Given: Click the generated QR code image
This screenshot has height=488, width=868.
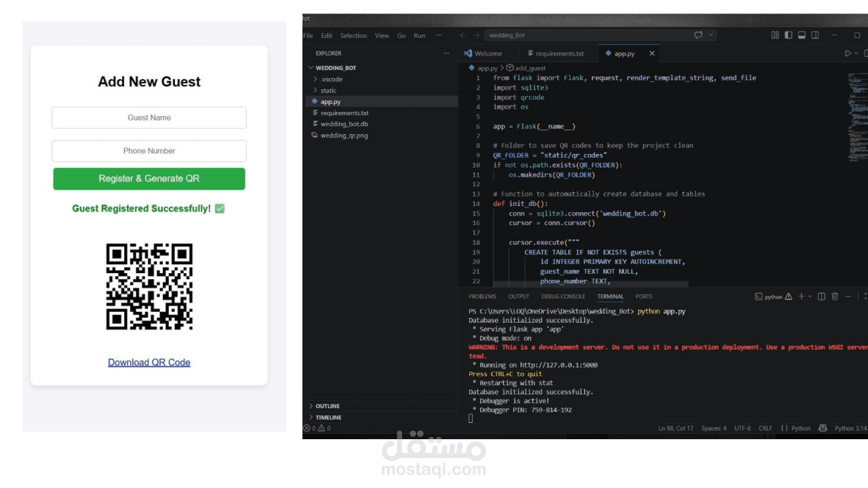Looking at the screenshot, I should (x=149, y=287).
